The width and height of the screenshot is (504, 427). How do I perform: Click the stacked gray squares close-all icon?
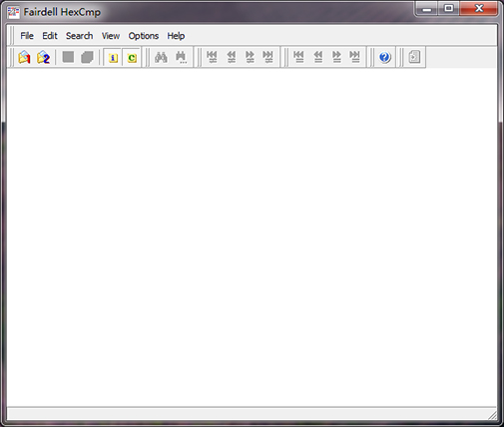tap(87, 57)
